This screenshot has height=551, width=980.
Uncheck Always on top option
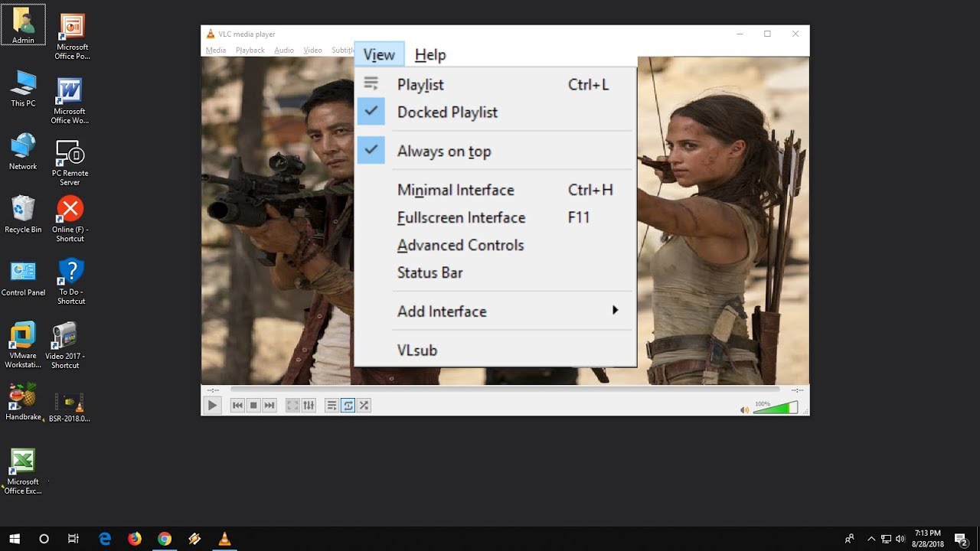pos(495,152)
